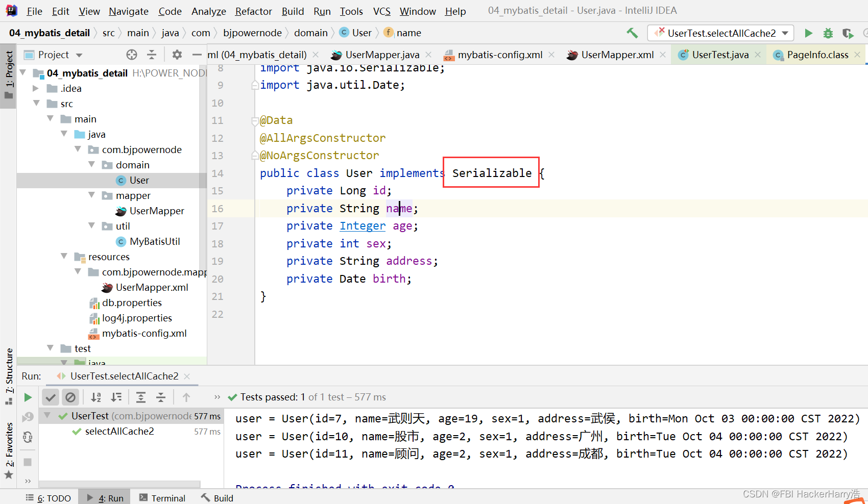Switch to UserMapper.xml editor tab
The width and height of the screenshot is (868, 504).
[x=617, y=55]
